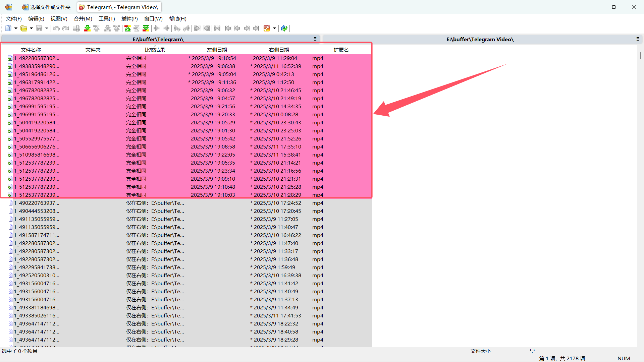The image size is (644, 362).
Task: Open the left pane E:\buffer\Telegram\ header menu
Action: tap(315, 39)
